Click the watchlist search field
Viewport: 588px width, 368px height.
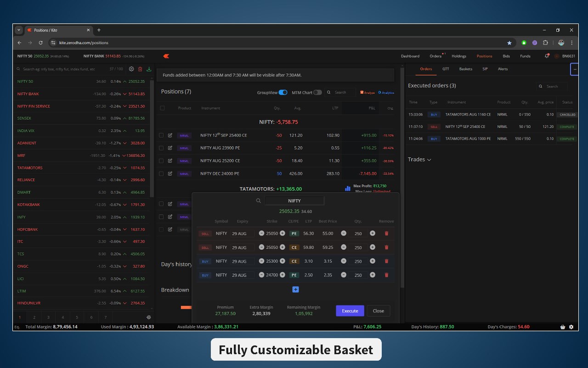coord(62,69)
